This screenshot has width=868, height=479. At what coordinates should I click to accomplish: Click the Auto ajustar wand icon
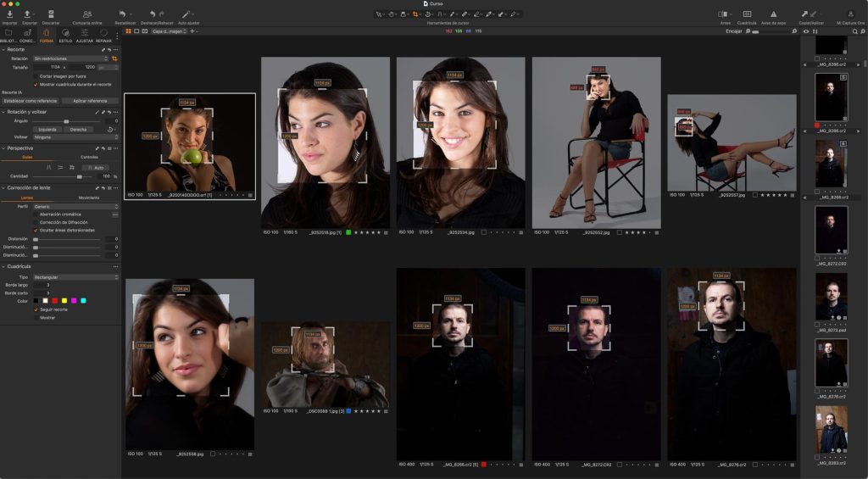tap(186, 14)
